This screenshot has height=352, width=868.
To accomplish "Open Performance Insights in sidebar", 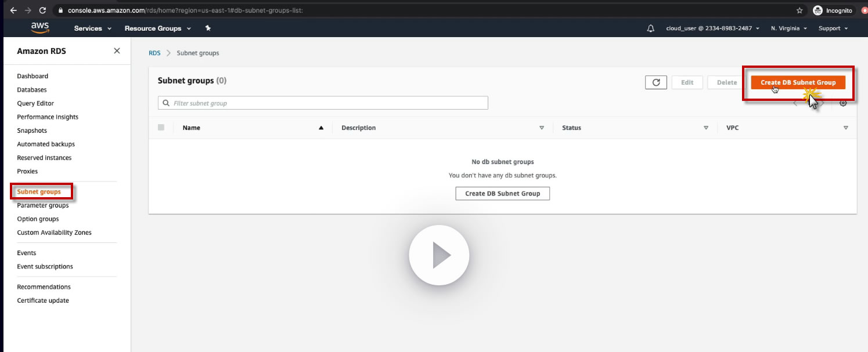I will (48, 117).
